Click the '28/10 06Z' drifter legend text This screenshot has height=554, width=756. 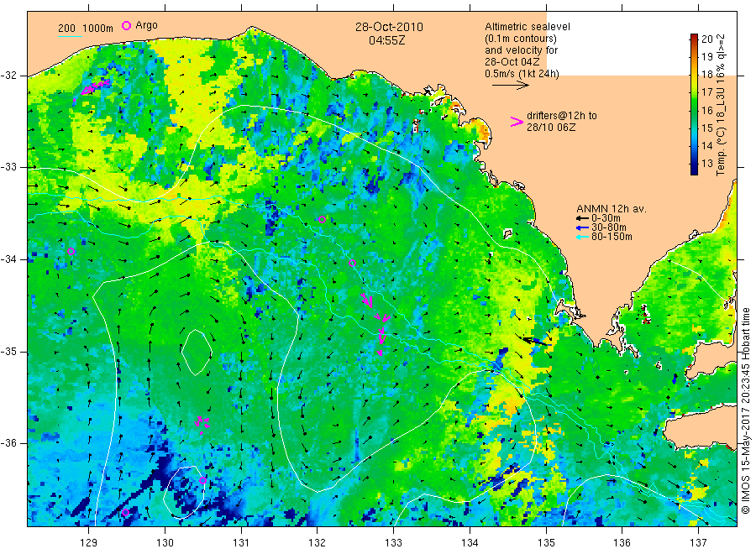pyautogui.click(x=551, y=128)
